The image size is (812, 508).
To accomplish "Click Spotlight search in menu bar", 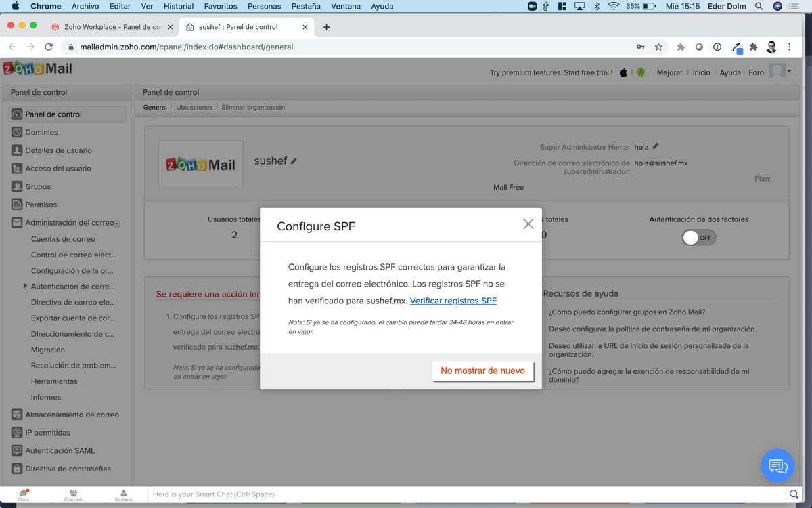I will point(759,6).
